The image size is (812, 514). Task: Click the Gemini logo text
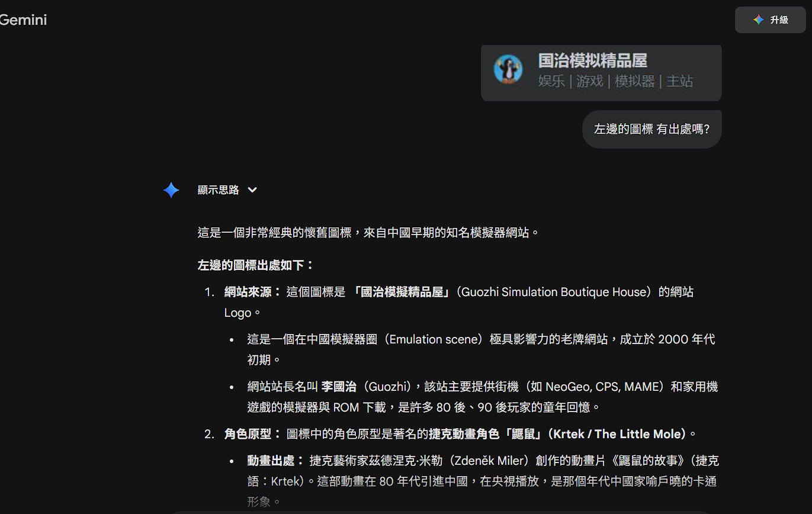[x=24, y=20]
